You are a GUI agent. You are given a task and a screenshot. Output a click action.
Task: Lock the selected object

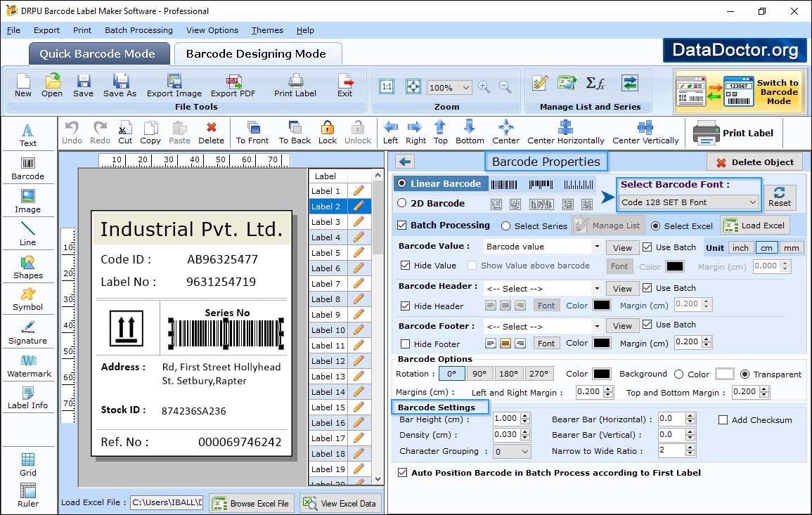click(328, 133)
